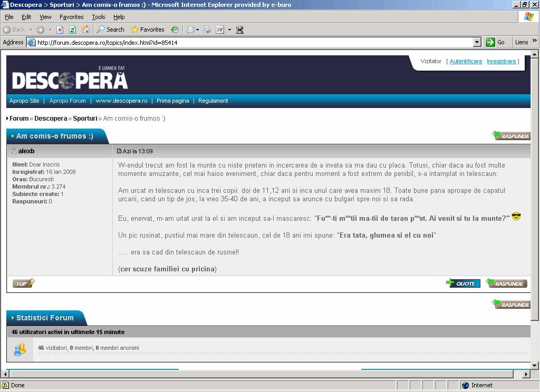
Task: Click the TOP button below the post
Action: point(23,283)
